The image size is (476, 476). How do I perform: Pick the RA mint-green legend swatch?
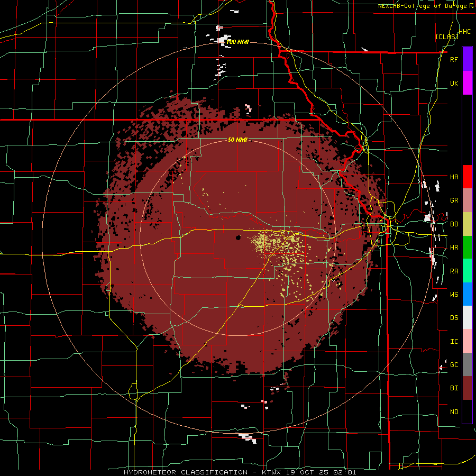[467, 271]
